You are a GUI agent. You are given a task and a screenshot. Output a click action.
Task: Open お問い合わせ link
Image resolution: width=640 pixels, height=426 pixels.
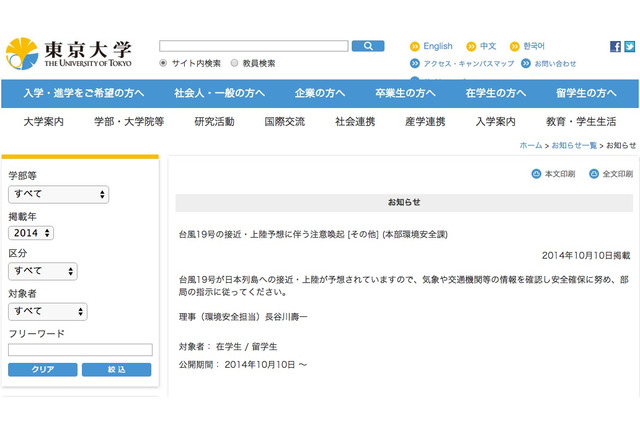(556, 64)
